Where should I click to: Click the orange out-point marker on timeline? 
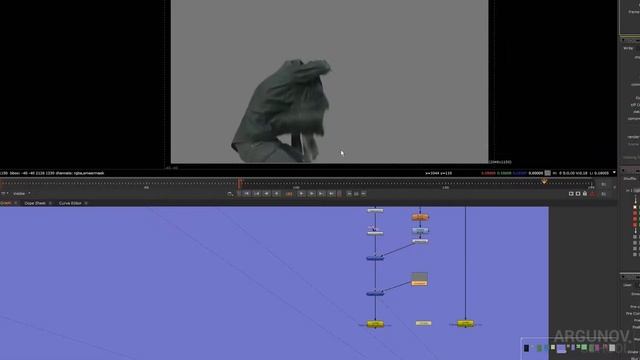(544, 181)
